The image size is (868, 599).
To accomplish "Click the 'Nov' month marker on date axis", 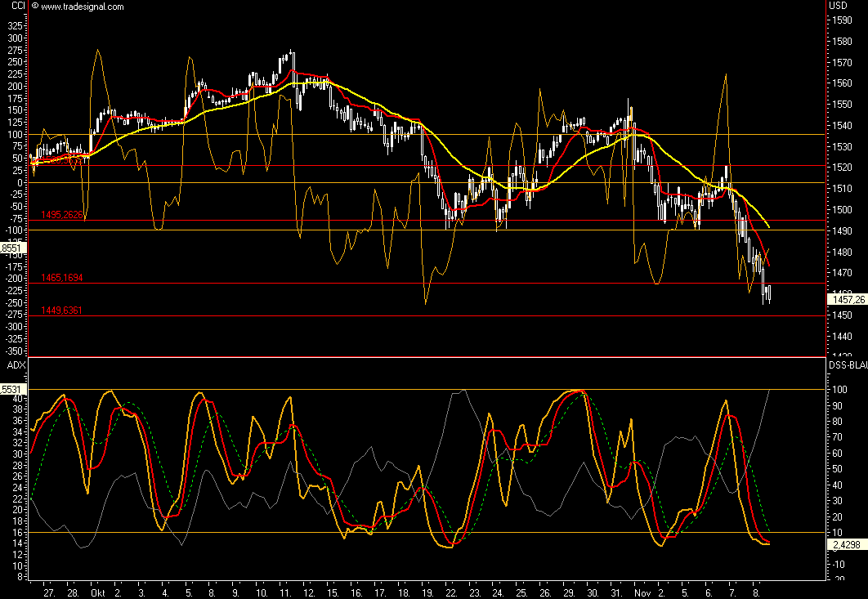I will (x=643, y=592).
